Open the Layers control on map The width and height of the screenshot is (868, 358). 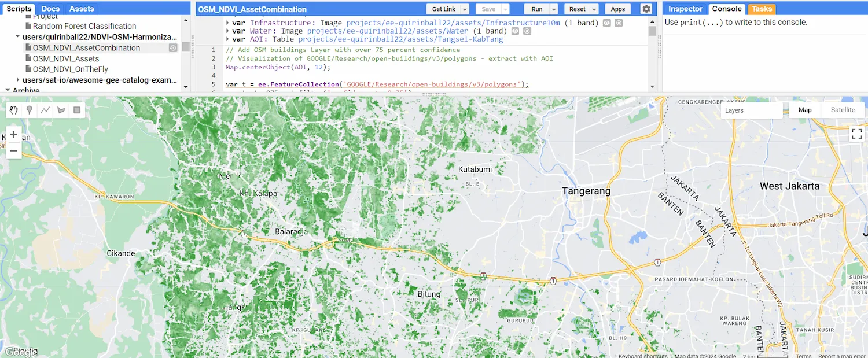752,110
